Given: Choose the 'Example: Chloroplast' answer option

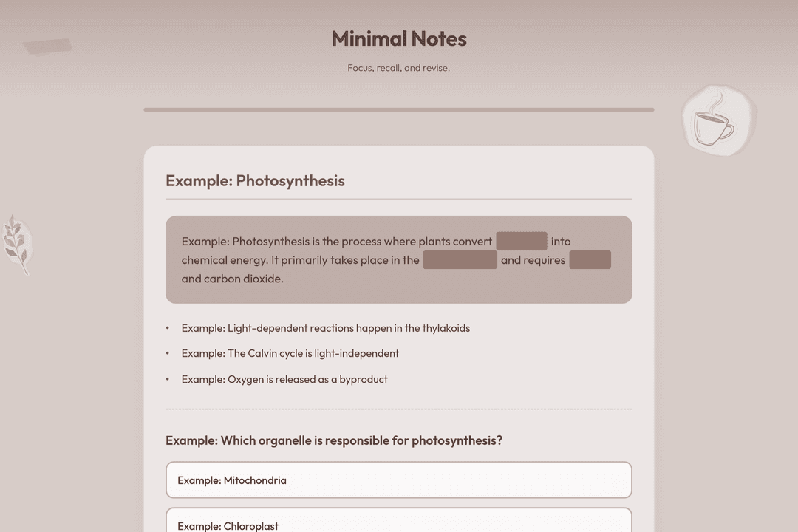Looking at the screenshot, I should pos(398,520).
